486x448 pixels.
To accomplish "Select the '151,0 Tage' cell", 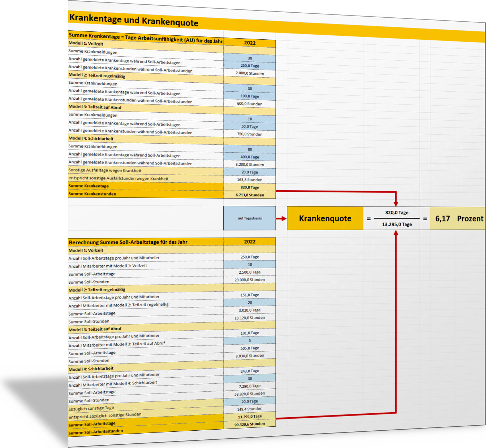I will [250, 295].
